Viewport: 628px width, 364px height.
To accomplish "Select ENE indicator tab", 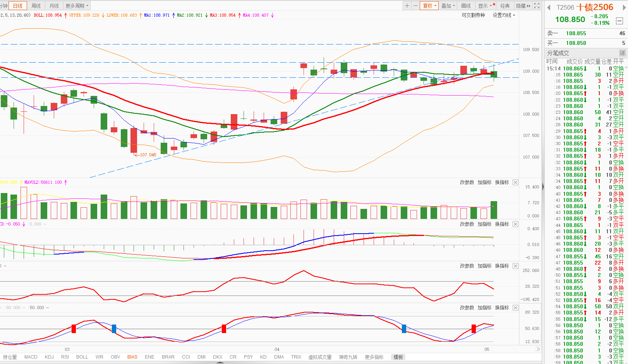I will 149,357.
